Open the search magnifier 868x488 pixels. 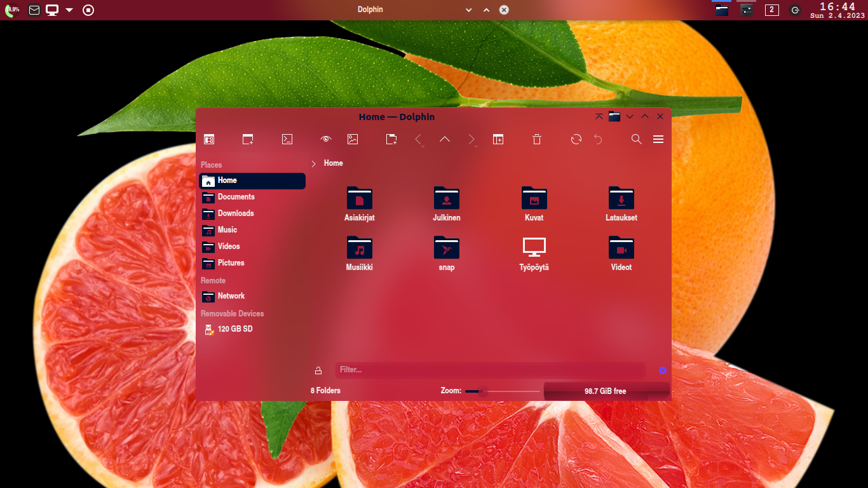[x=636, y=139]
